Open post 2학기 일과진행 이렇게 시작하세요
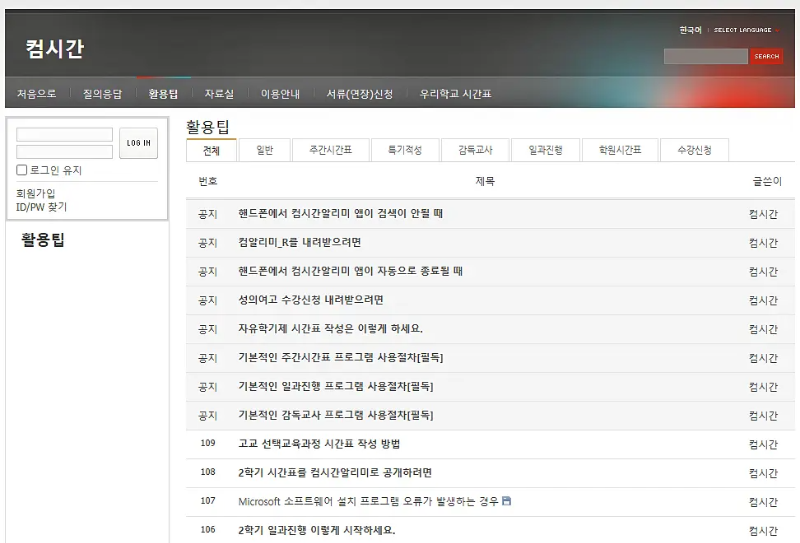The width and height of the screenshot is (800, 543). click(x=316, y=530)
